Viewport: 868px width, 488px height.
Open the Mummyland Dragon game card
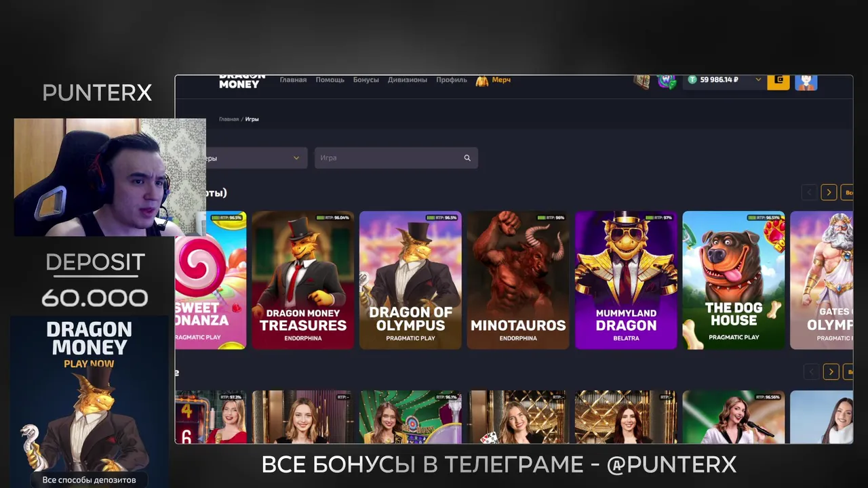pyautogui.click(x=626, y=280)
